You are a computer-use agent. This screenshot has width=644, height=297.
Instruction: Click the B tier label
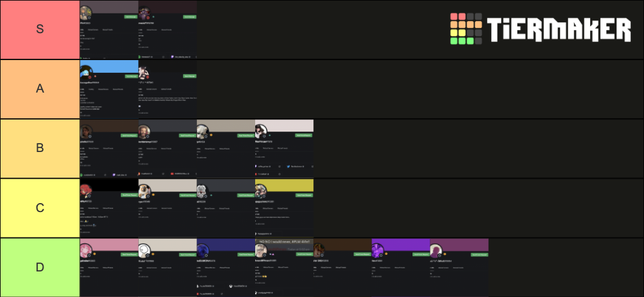click(40, 148)
